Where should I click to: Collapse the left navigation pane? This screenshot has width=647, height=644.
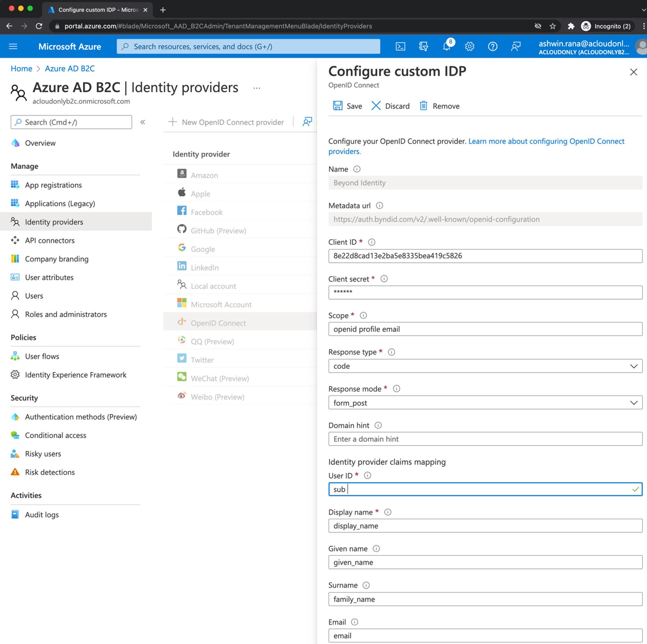click(x=143, y=122)
